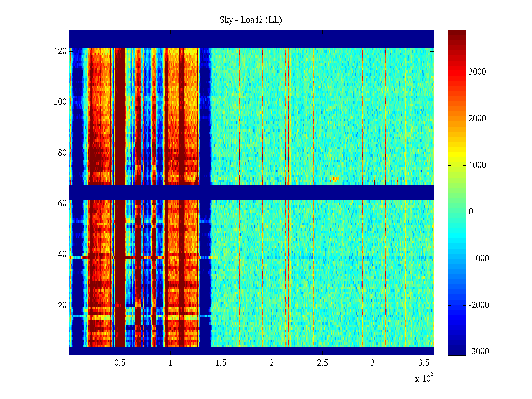Click the x-axis tick label 1.5
Image resolution: width=532 pixels, height=399 pixels.
tap(221, 363)
